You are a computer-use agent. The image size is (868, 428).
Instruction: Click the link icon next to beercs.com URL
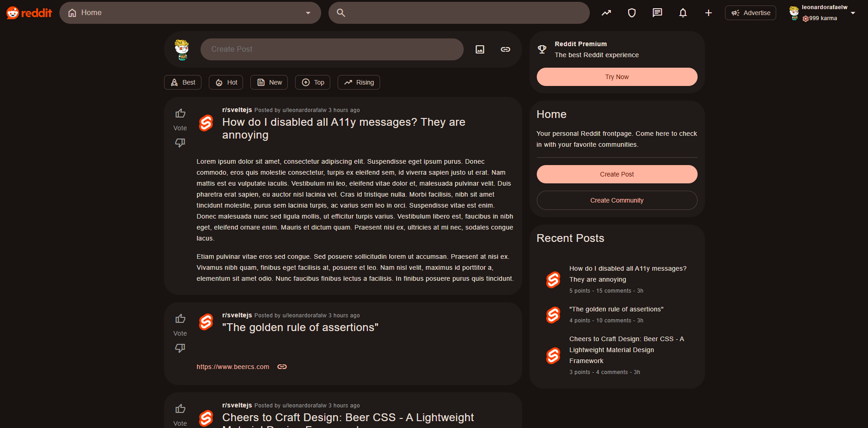[x=282, y=366]
